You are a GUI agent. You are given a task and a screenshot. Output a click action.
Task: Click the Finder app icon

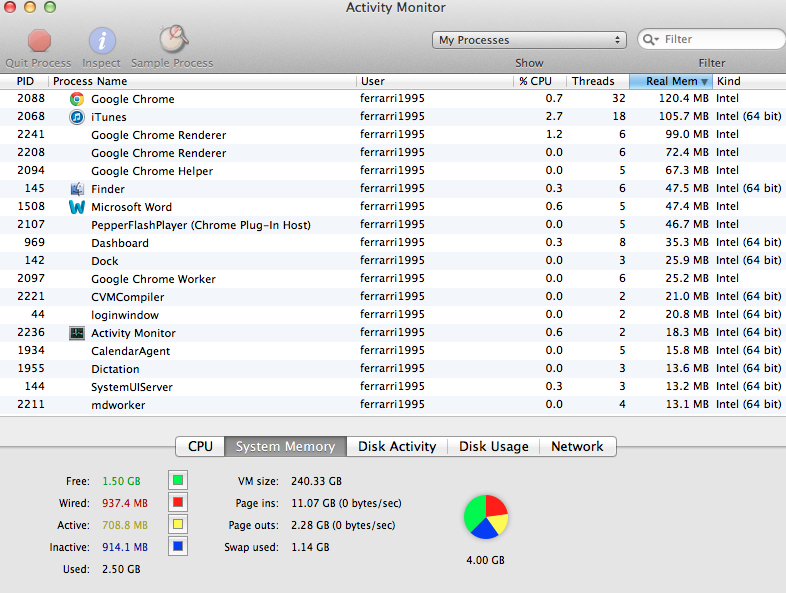(x=77, y=189)
